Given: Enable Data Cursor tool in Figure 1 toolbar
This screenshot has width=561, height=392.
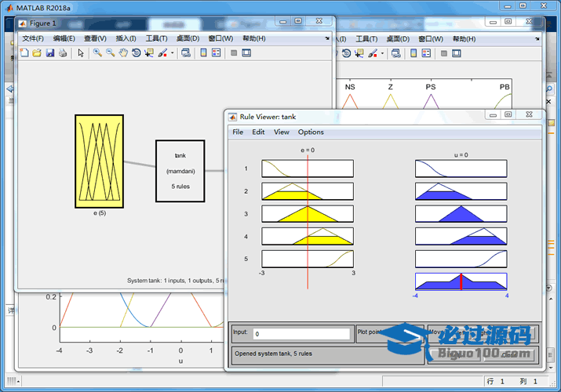Looking at the screenshot, I should (149, 53).
